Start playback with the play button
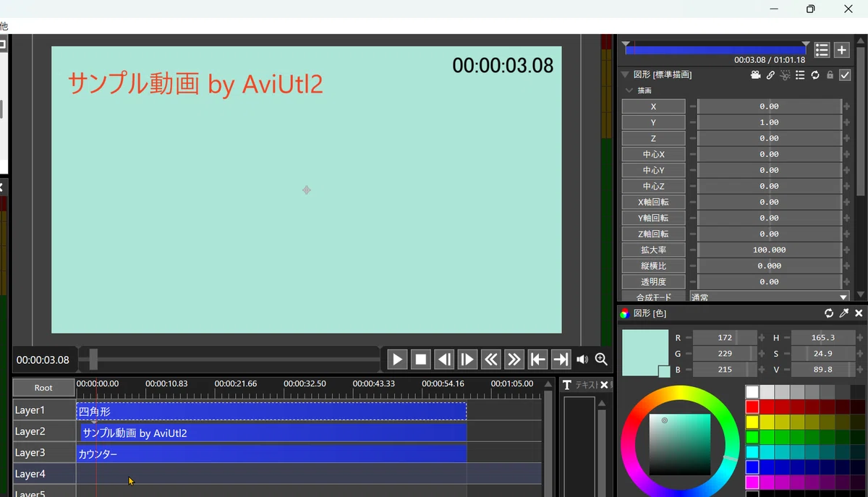The image size is (868, 497). (397, 360)
